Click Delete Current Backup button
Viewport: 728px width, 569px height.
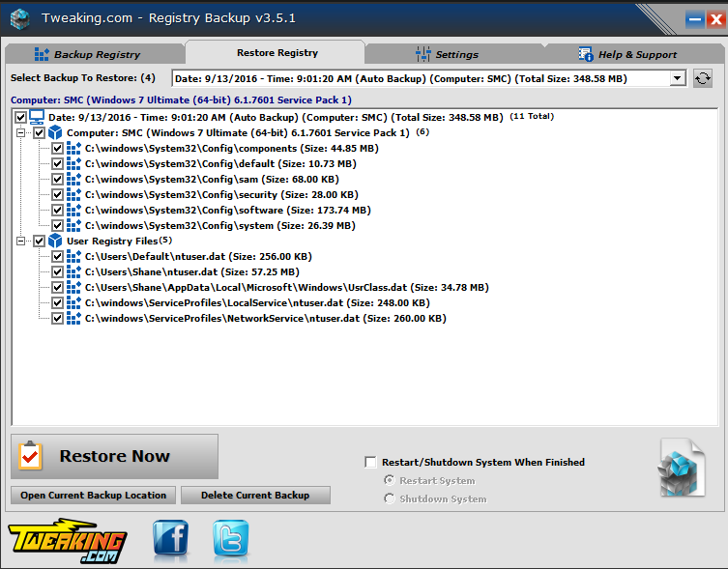(x=255, y=496)
